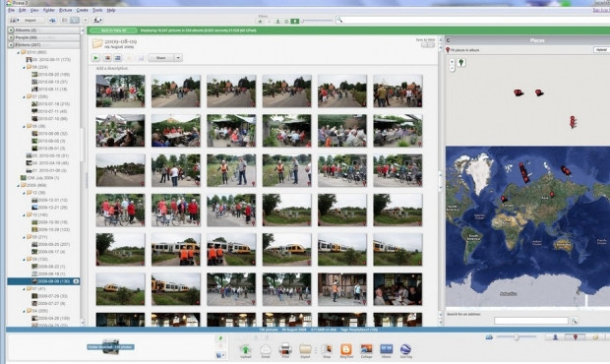Open the Tools menu
Screen dimensions: 610x364
(97, 10)
